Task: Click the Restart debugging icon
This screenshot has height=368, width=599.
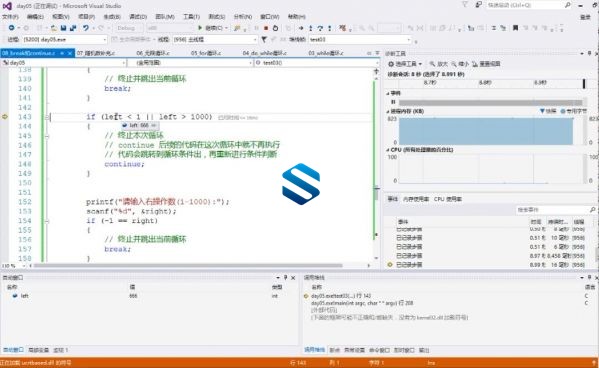Action: tap(275, 28)
